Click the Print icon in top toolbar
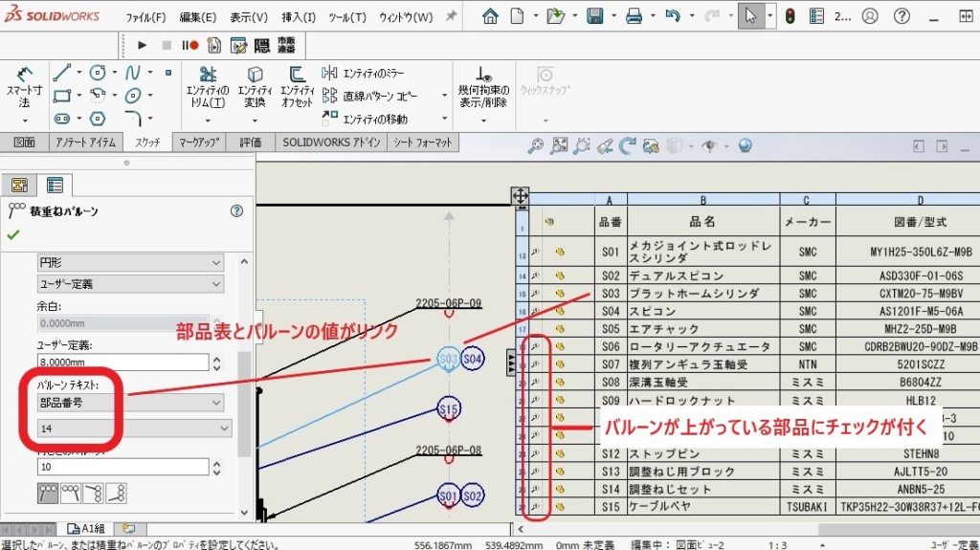This screenshot has height=550, width=980. [633, 16]
